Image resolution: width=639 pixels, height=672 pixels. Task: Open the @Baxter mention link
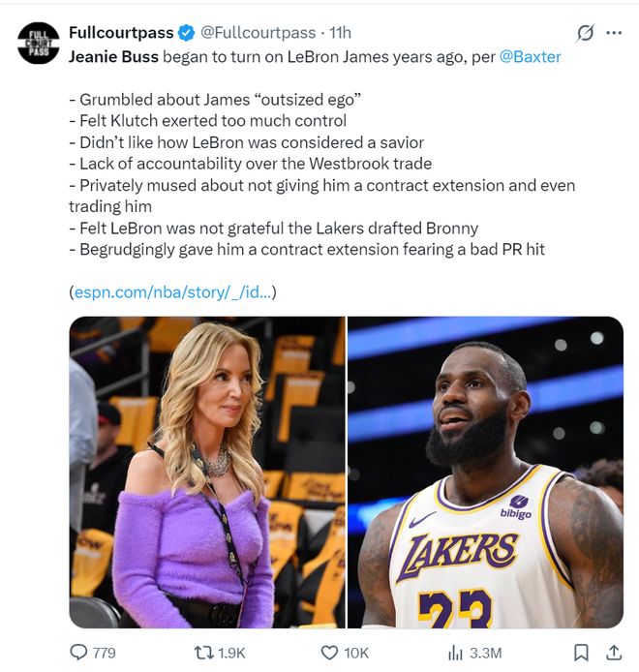(x=530, y=56)
